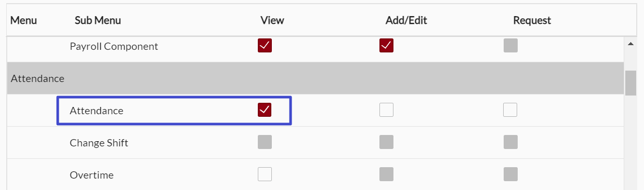Click Request checkbox for Change Shift
Image resolution: width=644 pixels, height=190 pixels.
(x=510, y=142)
